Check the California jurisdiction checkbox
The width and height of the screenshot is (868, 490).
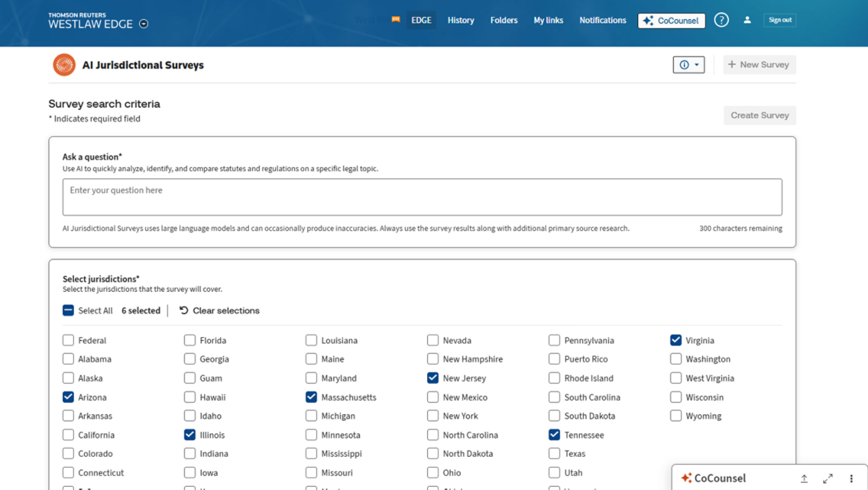point(68,435)
